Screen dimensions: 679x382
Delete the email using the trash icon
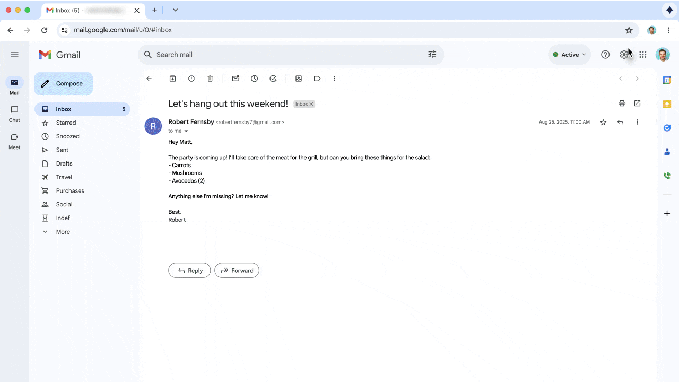(x=210, y=78)
